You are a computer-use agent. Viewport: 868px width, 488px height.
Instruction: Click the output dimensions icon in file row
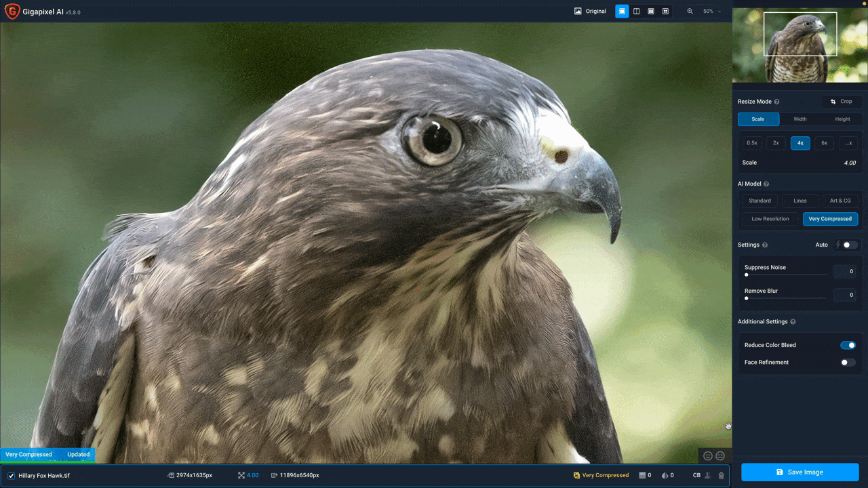coord(273,476)
